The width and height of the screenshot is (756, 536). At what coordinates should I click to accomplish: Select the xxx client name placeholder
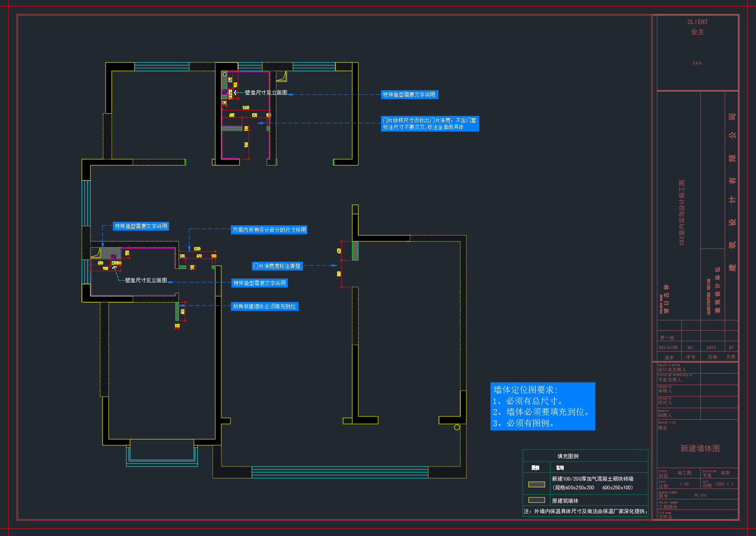click(697, 63)
